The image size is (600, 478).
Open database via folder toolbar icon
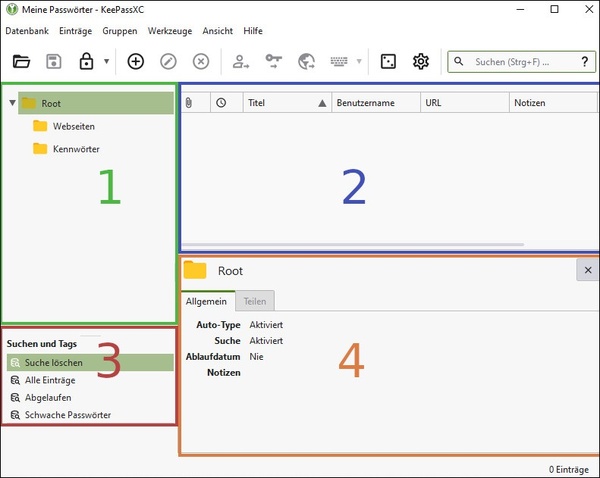(x=21, y=61)
